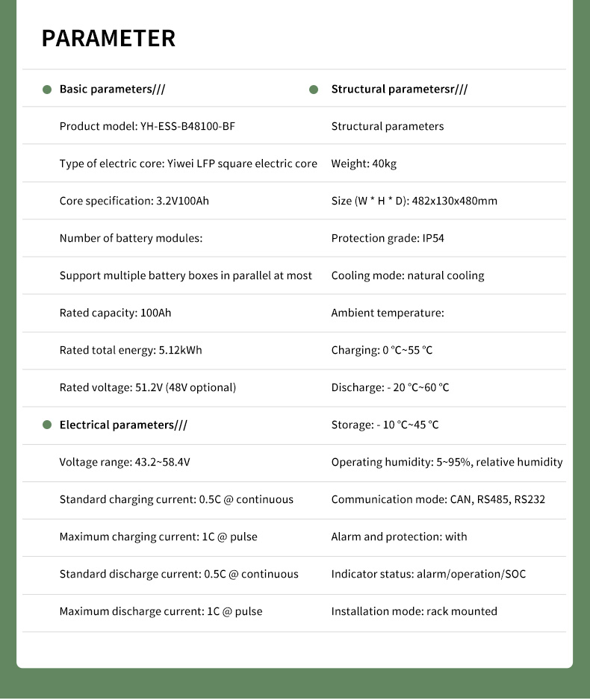Click the green bullet beside Structural parameters heading
Viewport: 590px width, 700px height.
pos(314,90)
